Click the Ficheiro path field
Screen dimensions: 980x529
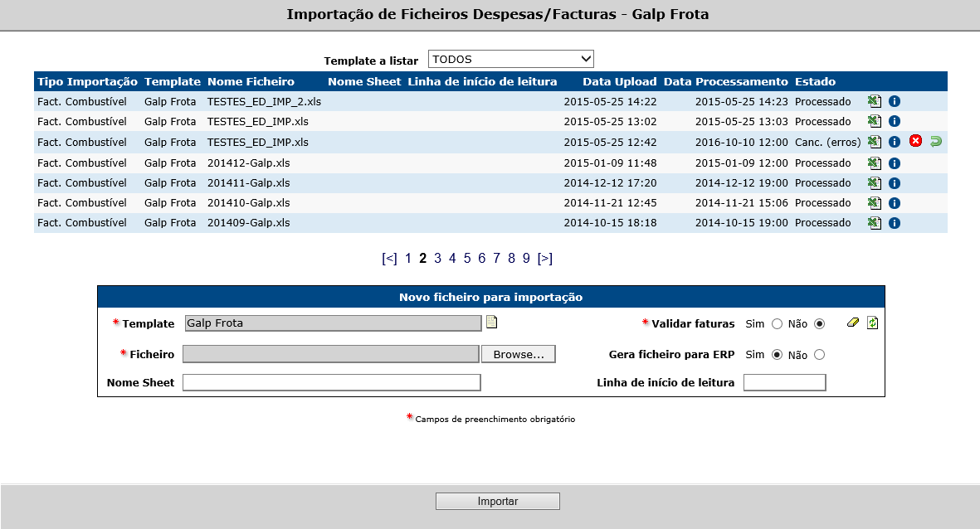tap(330, 354)
